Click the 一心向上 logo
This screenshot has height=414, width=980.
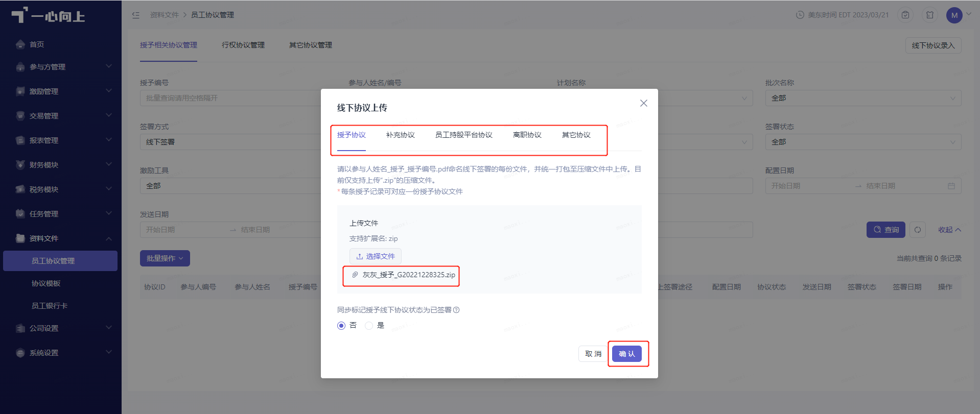[x=48, y=16]
